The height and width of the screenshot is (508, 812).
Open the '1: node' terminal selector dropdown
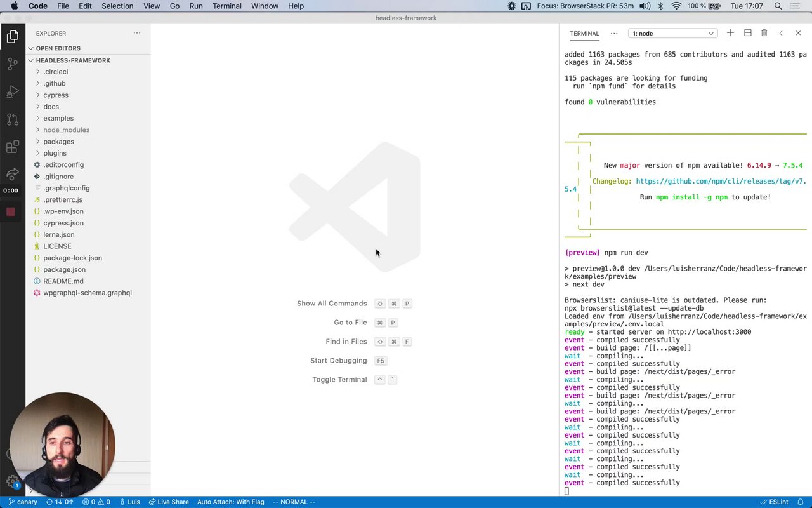[x=673, y=33]
